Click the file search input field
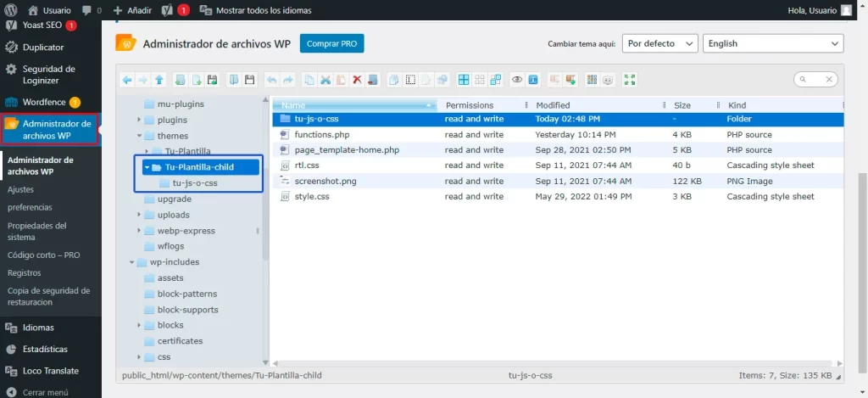Screen dimensions: 868x398 [814, 80]
